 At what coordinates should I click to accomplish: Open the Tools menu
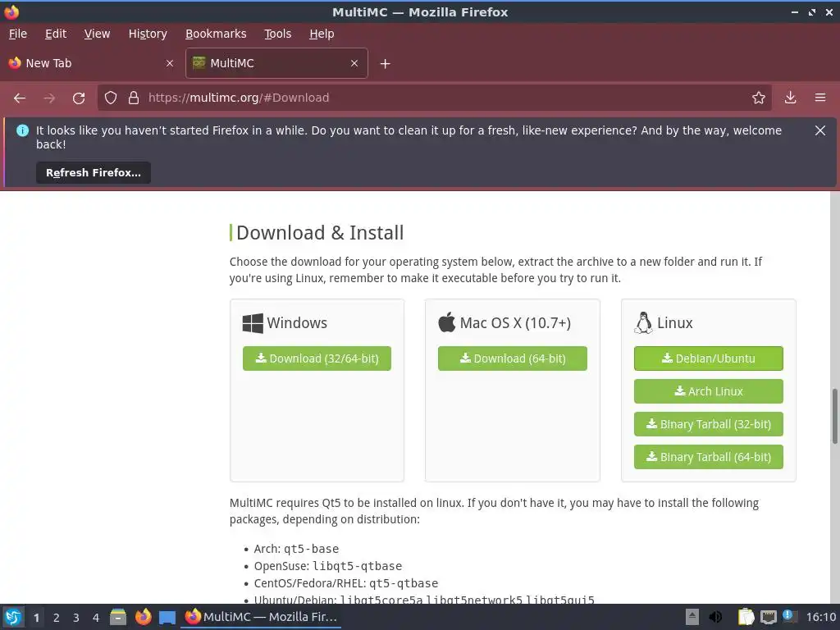[x=277, y=34]
